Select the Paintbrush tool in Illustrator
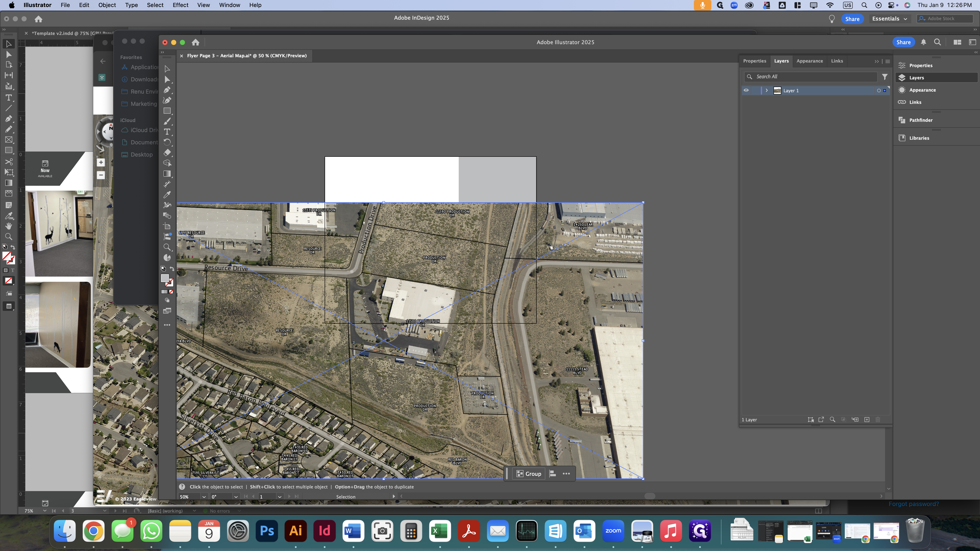 point(167,121)
